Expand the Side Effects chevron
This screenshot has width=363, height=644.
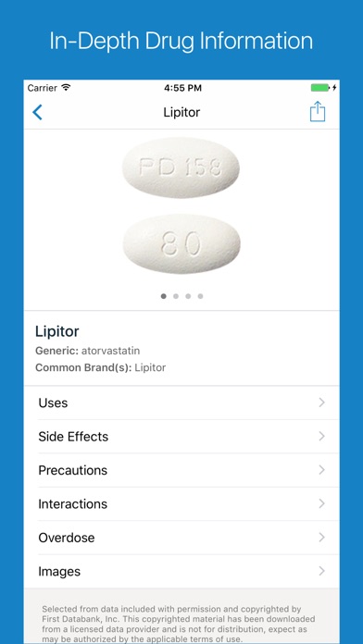tap(322, 436)
